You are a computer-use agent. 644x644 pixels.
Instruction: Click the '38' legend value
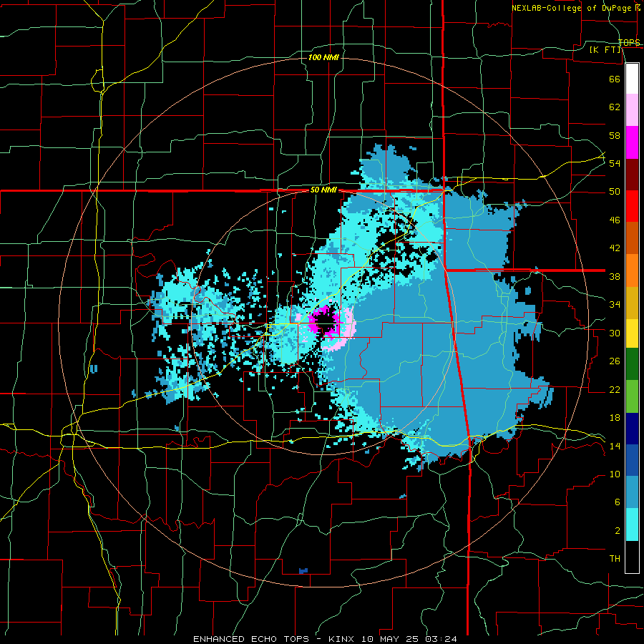click(615, 276)
